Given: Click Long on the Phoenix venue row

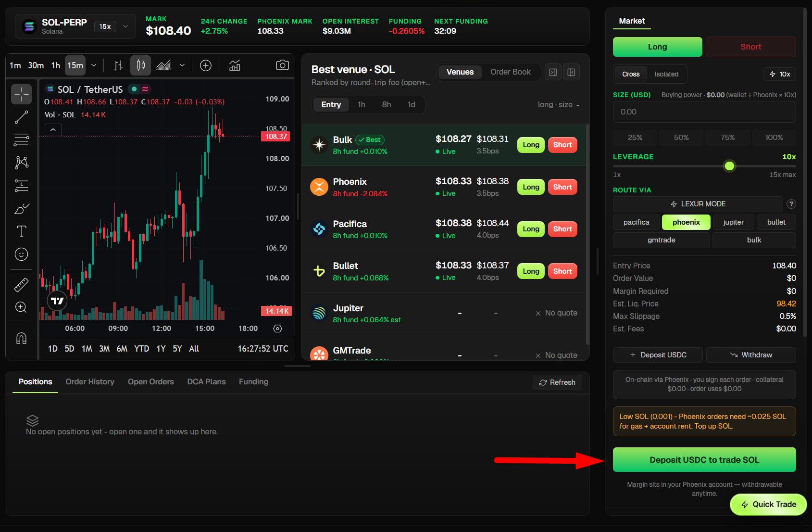Looking at the screenshot, I should [531, 187].
